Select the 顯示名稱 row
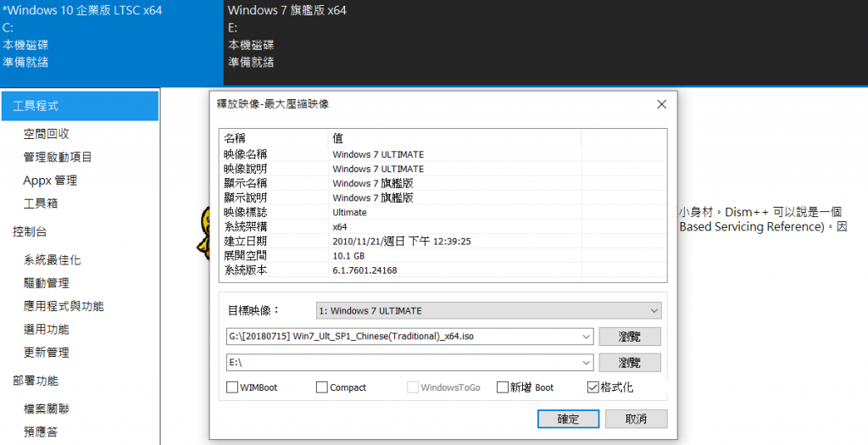The height and width of the screenshot is (445, 868). tap(442, 183)
